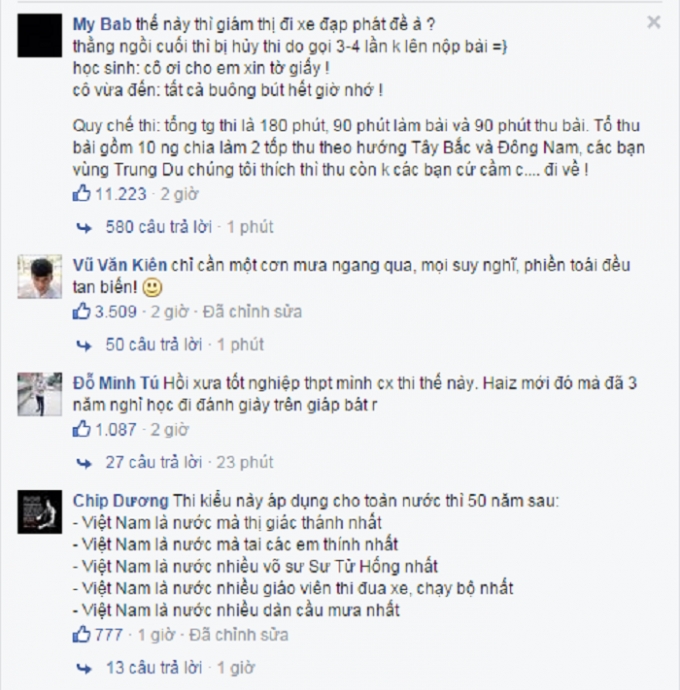Open Vũ Văn Kiên's avatar thumbnail
The height and width of the screenshot is (690, 680).
[x=40, y=277]
